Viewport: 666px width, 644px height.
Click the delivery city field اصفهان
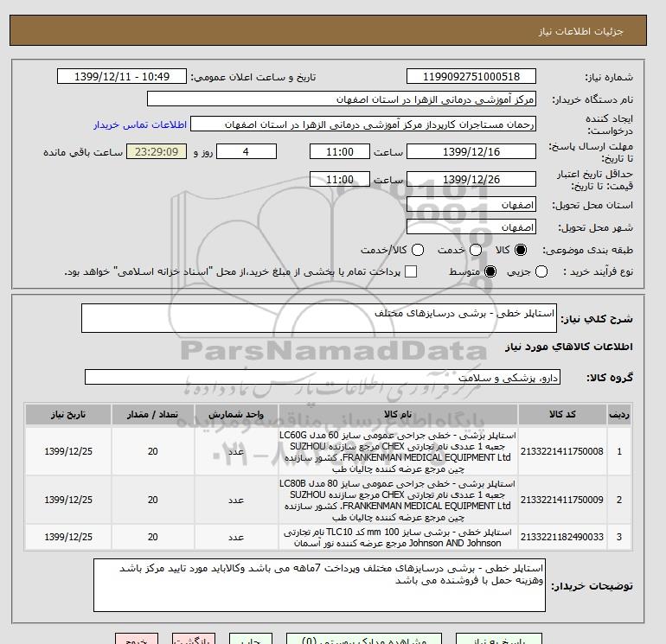pyautogui.click(x=471, y=227)
